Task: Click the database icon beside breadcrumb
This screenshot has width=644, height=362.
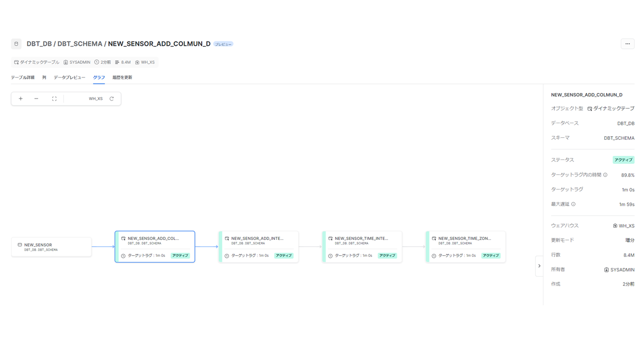Action: (16, 44)
